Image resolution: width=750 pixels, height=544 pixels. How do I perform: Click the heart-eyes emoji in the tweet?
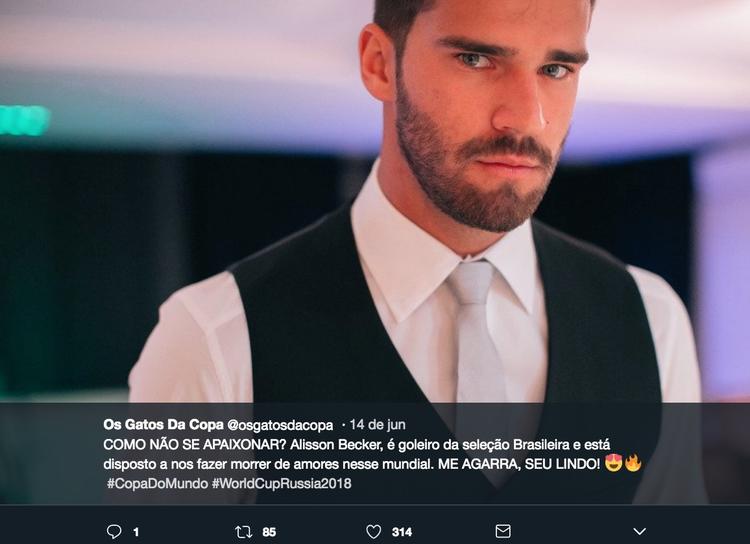coord(614,464)
